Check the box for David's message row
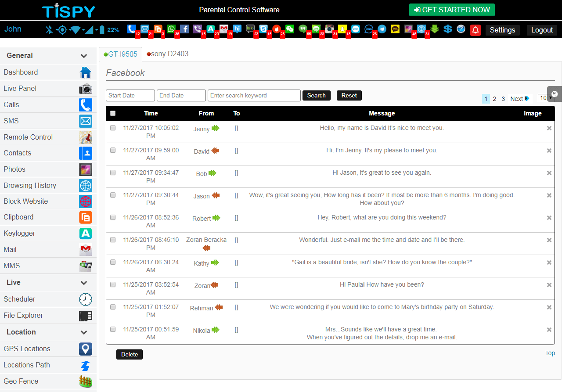This screenshot has height=392, width=562. [113, 150]
